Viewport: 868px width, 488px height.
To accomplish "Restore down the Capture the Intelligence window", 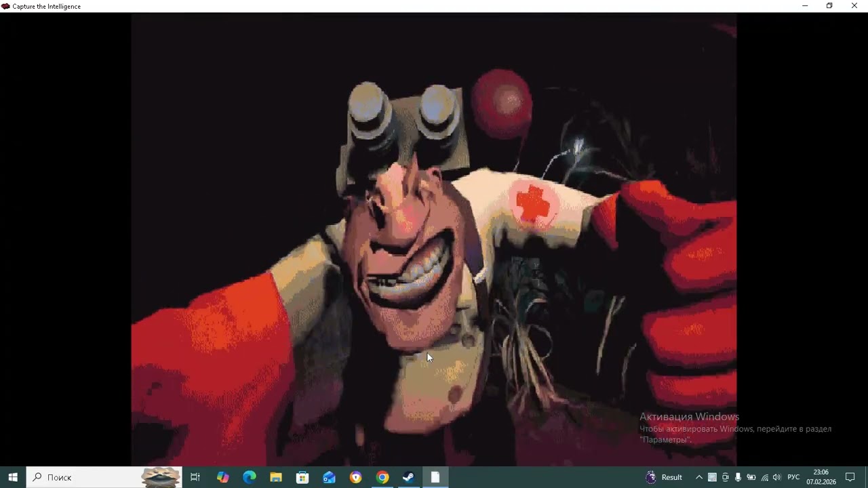I will click(829, 6).
